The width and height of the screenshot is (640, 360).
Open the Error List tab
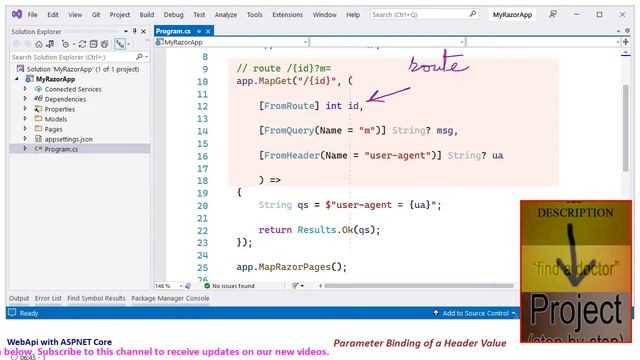pos(48,298)
